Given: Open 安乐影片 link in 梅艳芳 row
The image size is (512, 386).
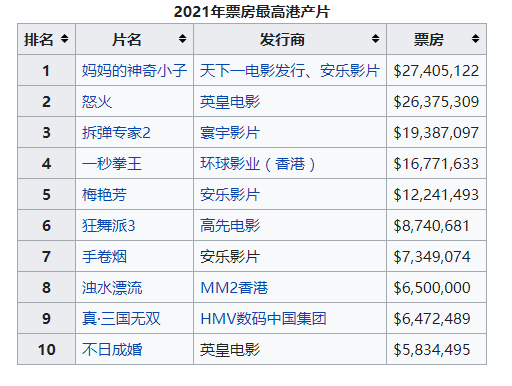Looking at the screenshot, I should 230,195.
